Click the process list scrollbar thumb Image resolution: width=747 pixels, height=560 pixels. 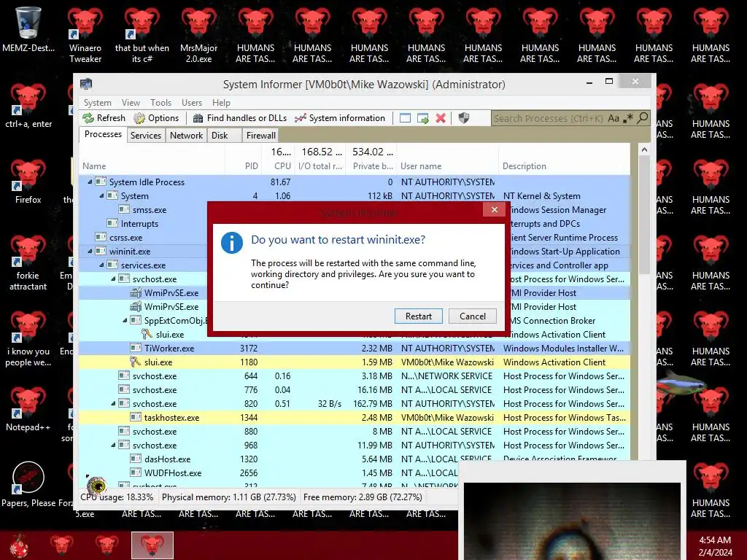(644, 215)
